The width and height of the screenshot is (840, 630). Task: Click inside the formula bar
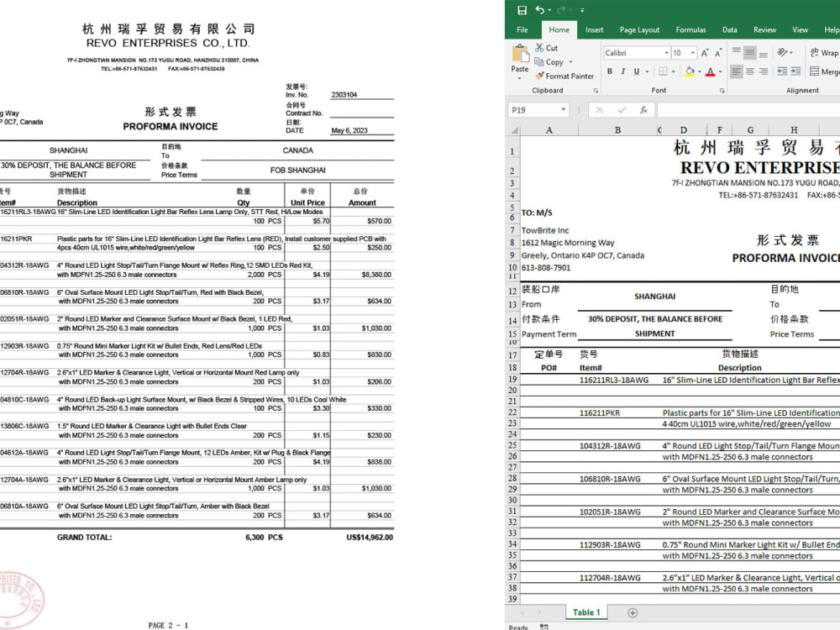pos(748,110)
